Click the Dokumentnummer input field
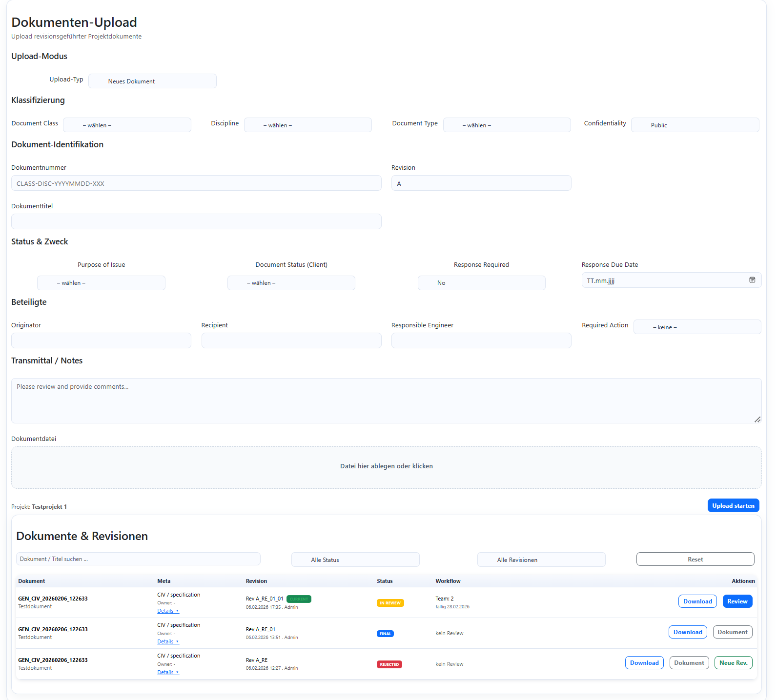Image resolution: width=777 pixels, height=700 pixels. (196, 183)
